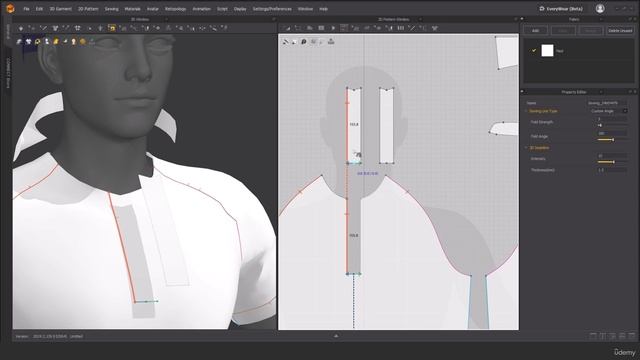Click the Copy button in Fabric panel

click(563, 31)
